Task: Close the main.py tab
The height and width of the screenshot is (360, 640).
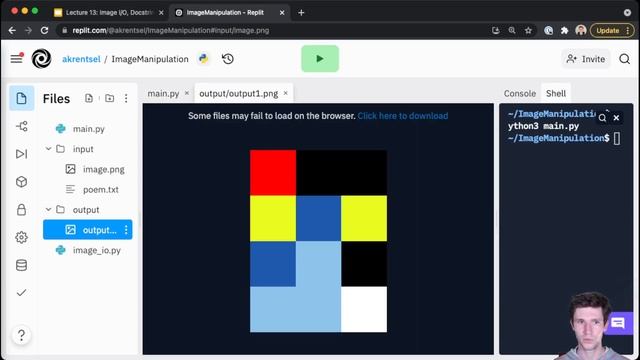Action: (187, 93)
